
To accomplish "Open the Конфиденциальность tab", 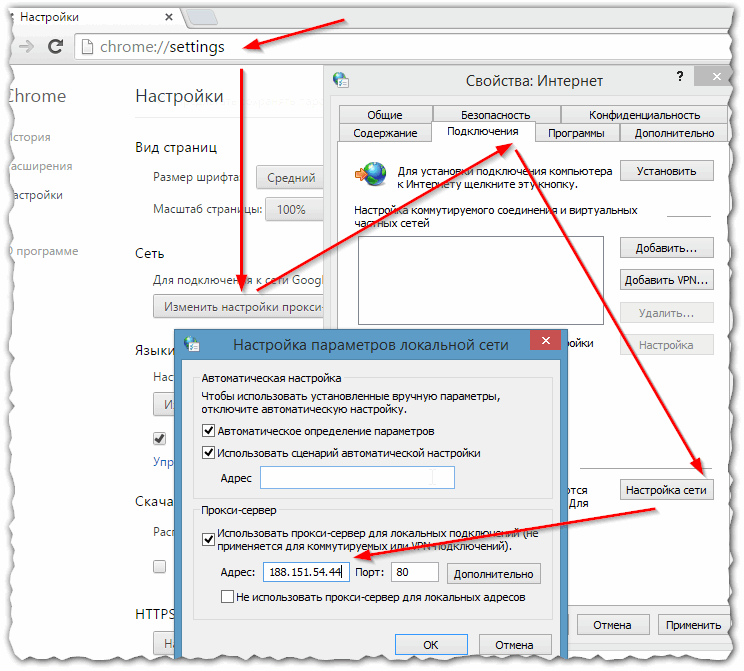I will pyautogui.click(x=644, y=115).
